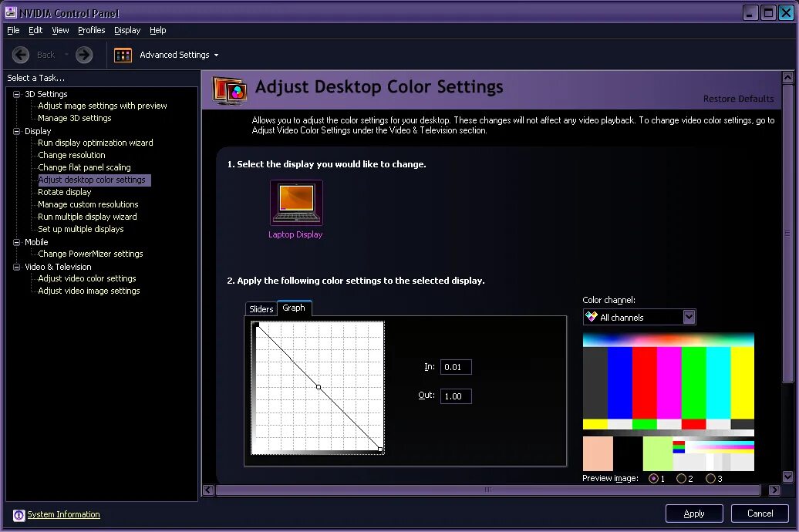
Task: Click the Laptop Display label
Action: (295, 235)
